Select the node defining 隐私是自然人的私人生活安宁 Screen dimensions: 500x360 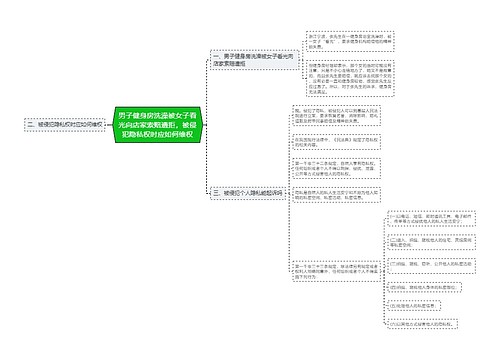pos(336,195)
